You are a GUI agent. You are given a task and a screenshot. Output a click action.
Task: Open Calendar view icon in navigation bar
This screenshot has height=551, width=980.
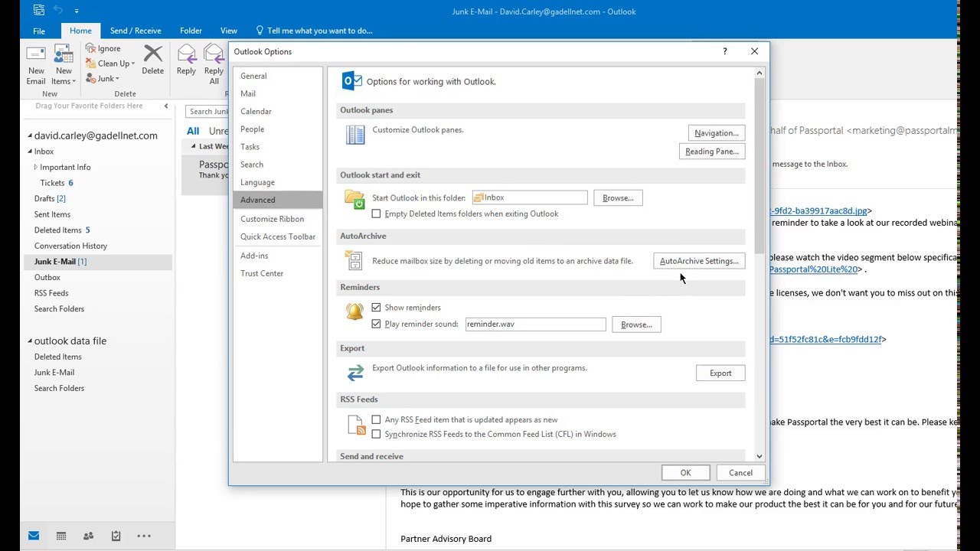point(61,536)
